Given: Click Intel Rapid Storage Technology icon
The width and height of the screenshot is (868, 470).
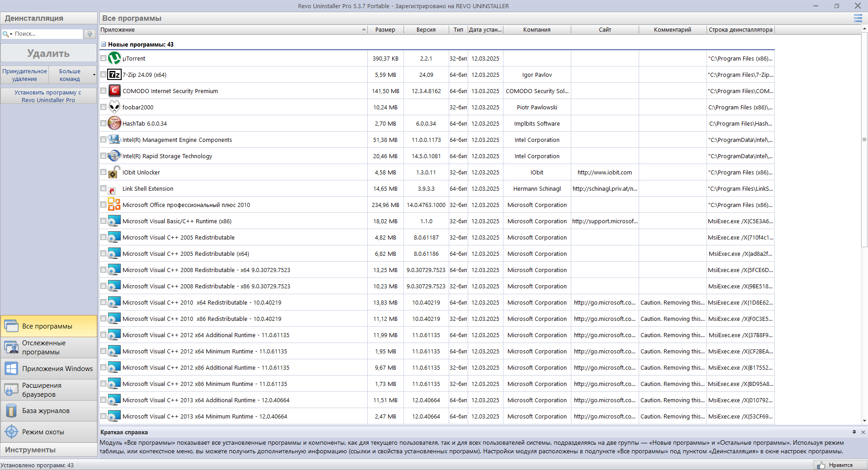Looking at the screenshot, I should click(114, 156).
